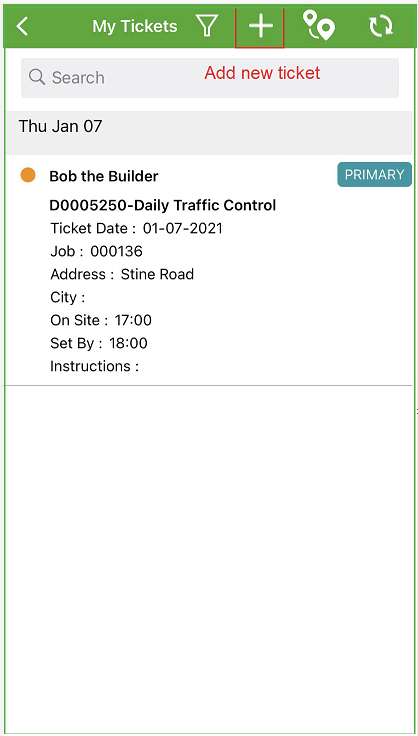Select the Address Stine Road line
The width and height of the screenshot is (418, 736).
[122, 274]
